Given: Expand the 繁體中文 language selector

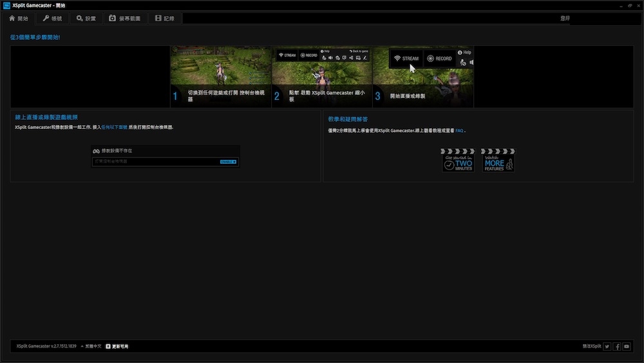Looking at the screenshot, I should 91,346.
